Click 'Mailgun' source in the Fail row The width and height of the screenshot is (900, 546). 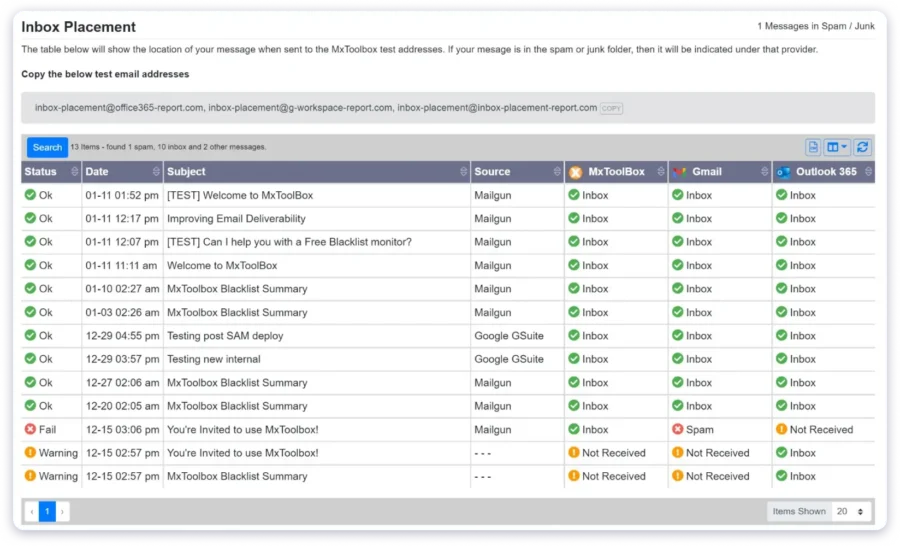492,429
